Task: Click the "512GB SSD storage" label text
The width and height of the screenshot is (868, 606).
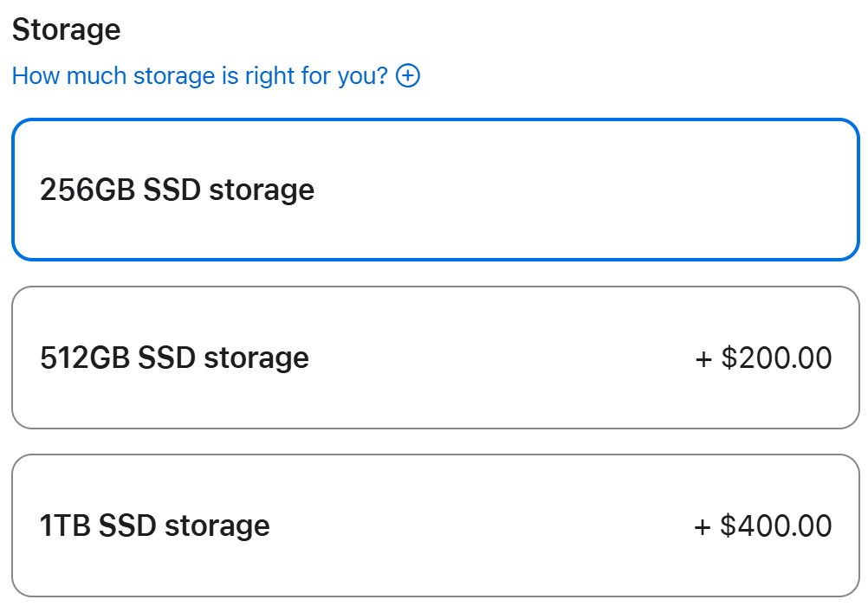Action: [x=174, y=358]
